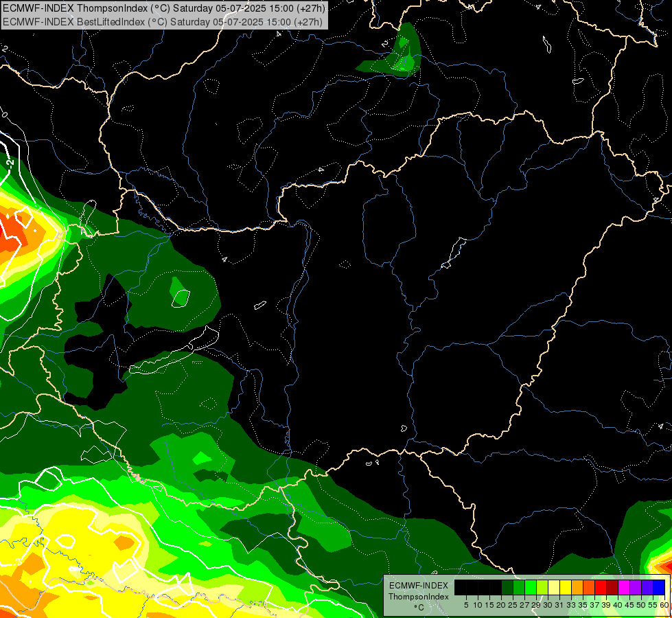
Task: Pick the pure yellow 31–33 legend swatch
Action: tap(566, 587)
